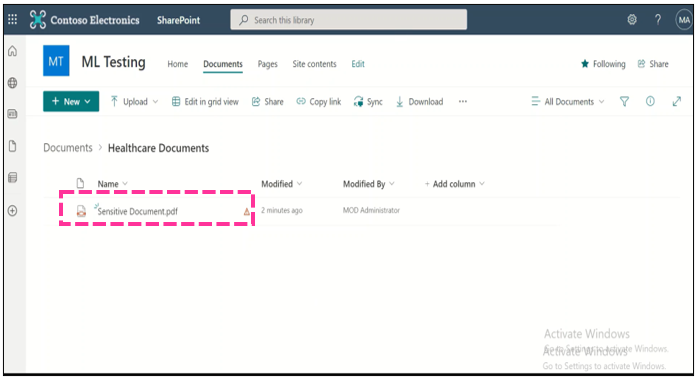This screenshot has height=379, width=697.
Task: Open the filter funnel icon
Action: 624,102
